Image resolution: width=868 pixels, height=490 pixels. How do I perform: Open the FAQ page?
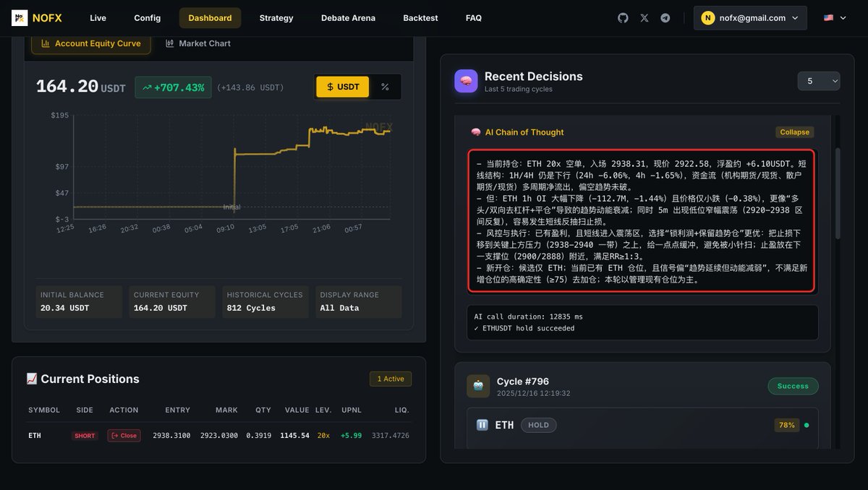pos(474,18)
